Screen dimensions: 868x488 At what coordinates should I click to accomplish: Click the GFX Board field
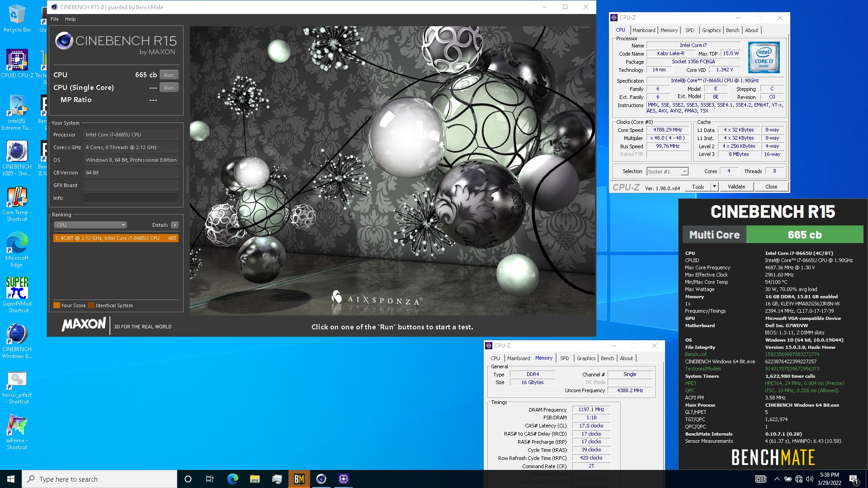coord(131,185)
